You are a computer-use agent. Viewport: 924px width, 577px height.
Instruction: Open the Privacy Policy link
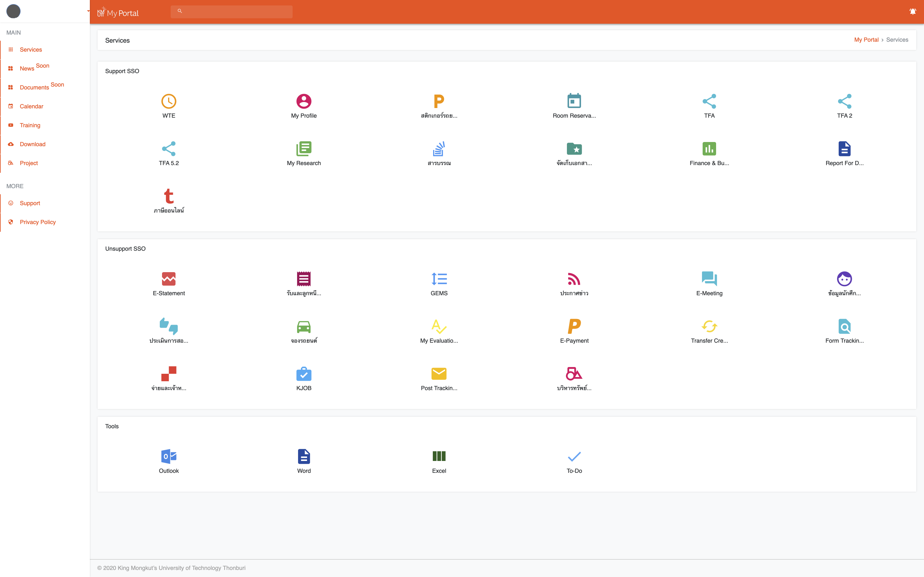coord(38,222)
